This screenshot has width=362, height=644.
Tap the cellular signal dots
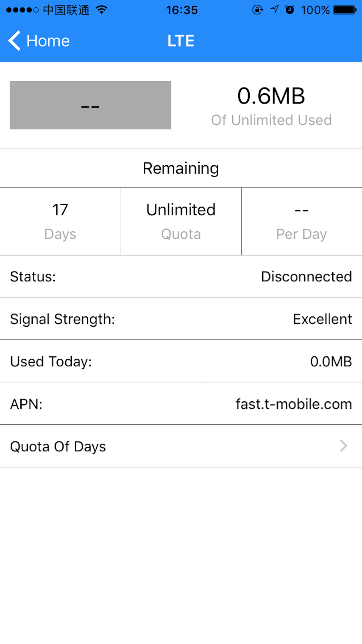(22, 10)
